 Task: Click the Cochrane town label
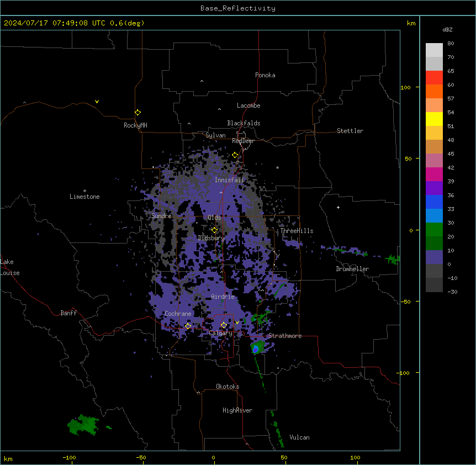[x=178, y=314]
